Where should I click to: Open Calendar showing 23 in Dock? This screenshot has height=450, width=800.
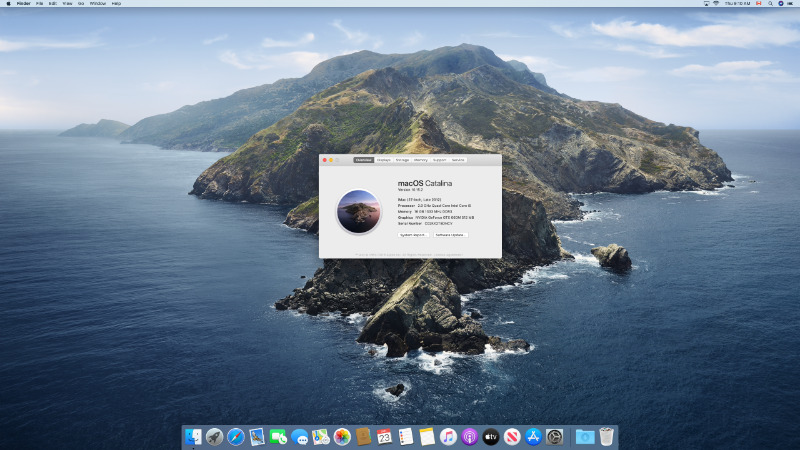point(384,437)
